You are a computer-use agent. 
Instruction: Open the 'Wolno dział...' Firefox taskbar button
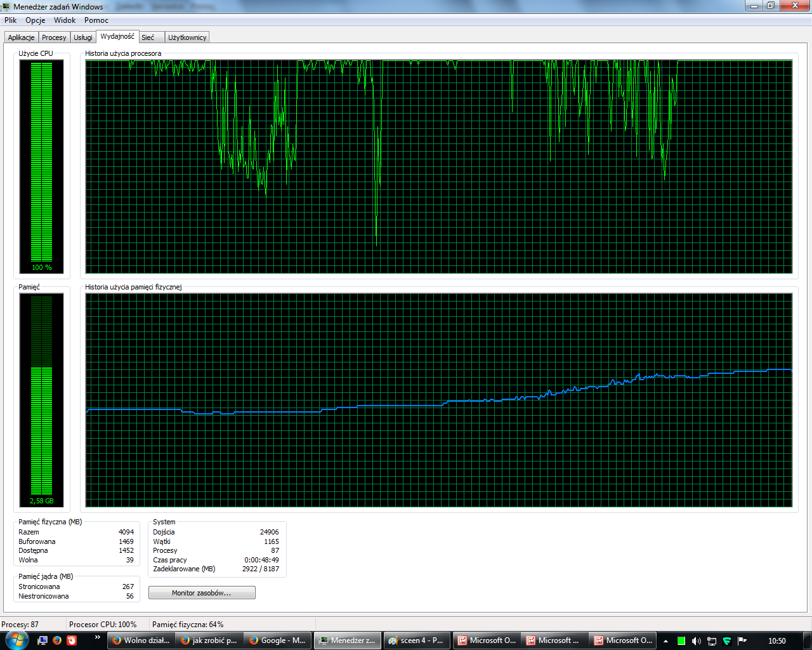pyautogui.click(x=141, y=640)
